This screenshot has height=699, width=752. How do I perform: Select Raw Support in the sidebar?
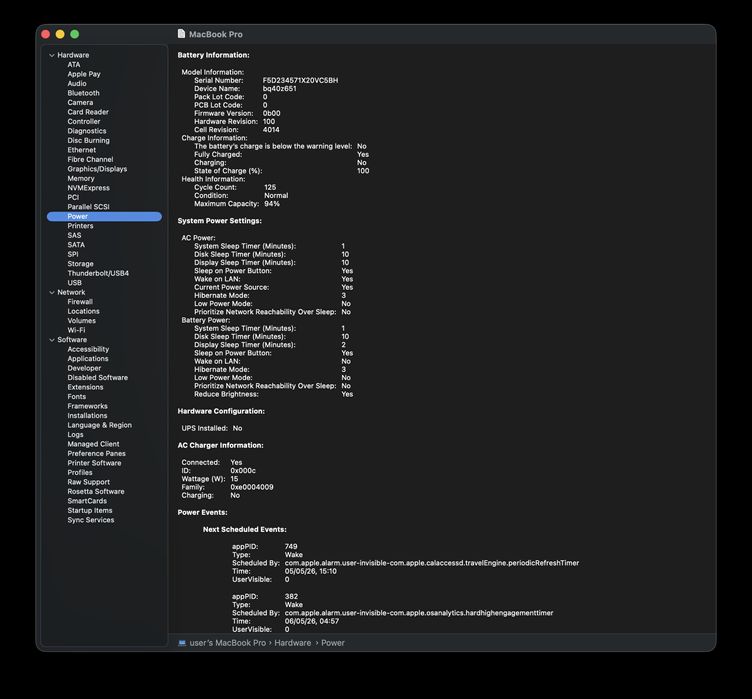coord(88,482)
